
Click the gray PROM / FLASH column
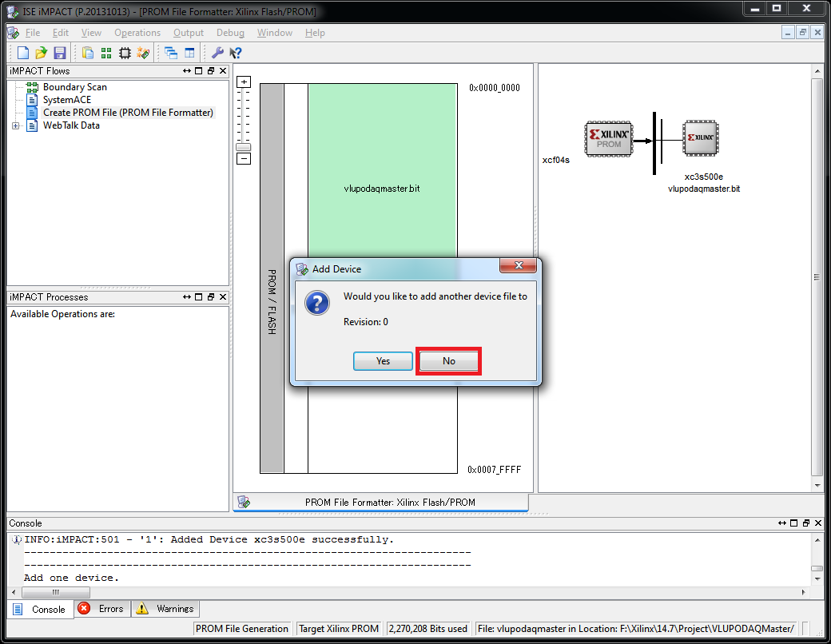point(272,278)
